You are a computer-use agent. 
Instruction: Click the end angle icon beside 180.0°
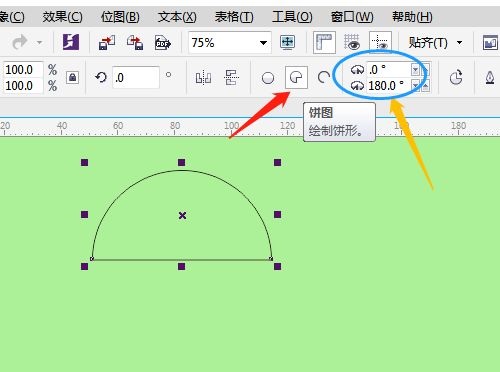pos(357,86)
